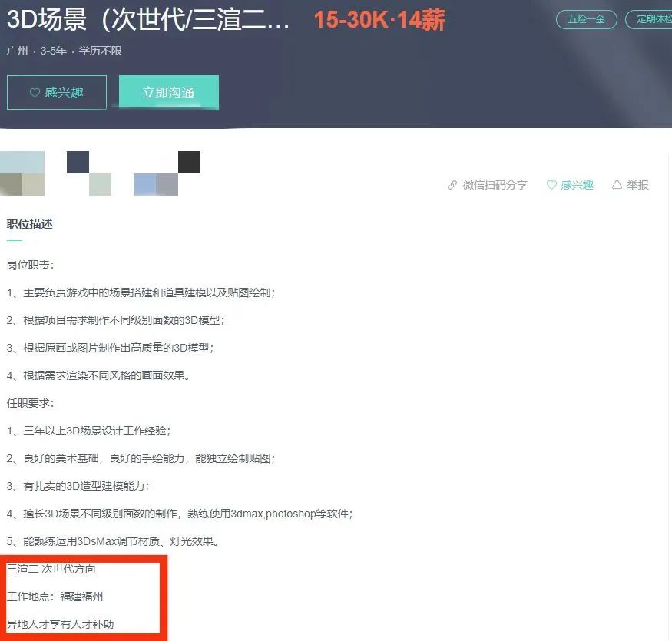Screen dimensions: 672x641
Task: Click the chain-link icon beside 微信扫码分享
Action: (452, 185)
